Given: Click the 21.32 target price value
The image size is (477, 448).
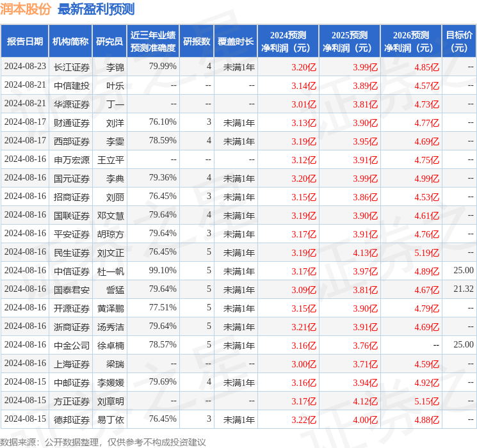Looking at the screenshot, I should [x=464, y=289].
